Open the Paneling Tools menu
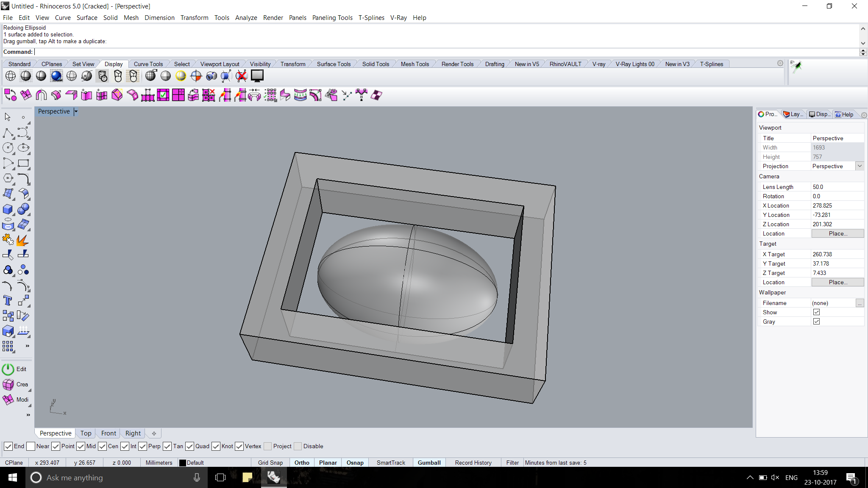This screenshot has width=868, height=488. [332, 18]
